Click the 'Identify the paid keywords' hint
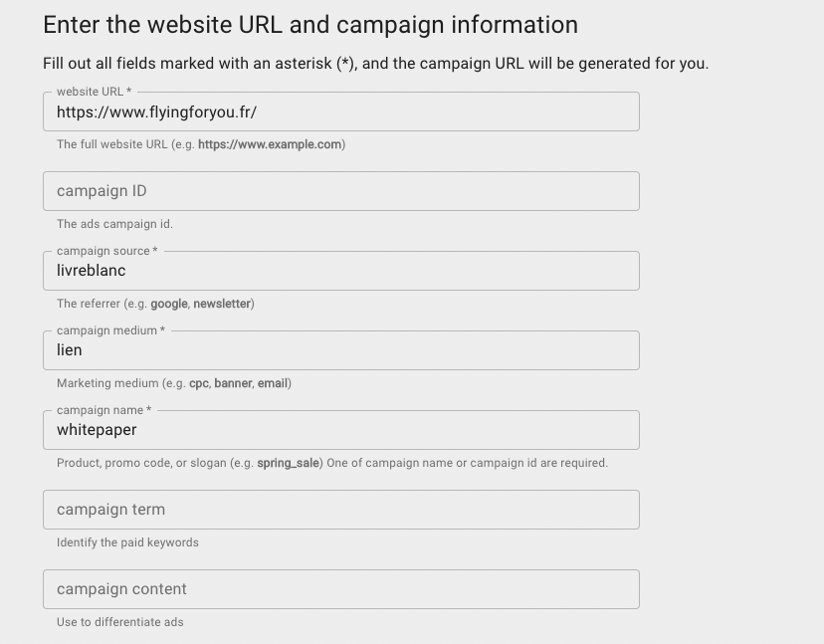The height and width of the screenshot is (644, 824). tap(127, 542)
